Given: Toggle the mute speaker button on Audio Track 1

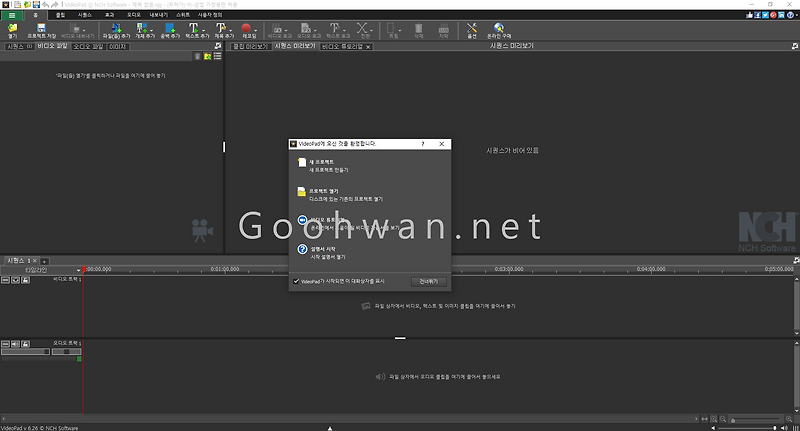Looking at the screenshot, I should [x=15, y=344].
